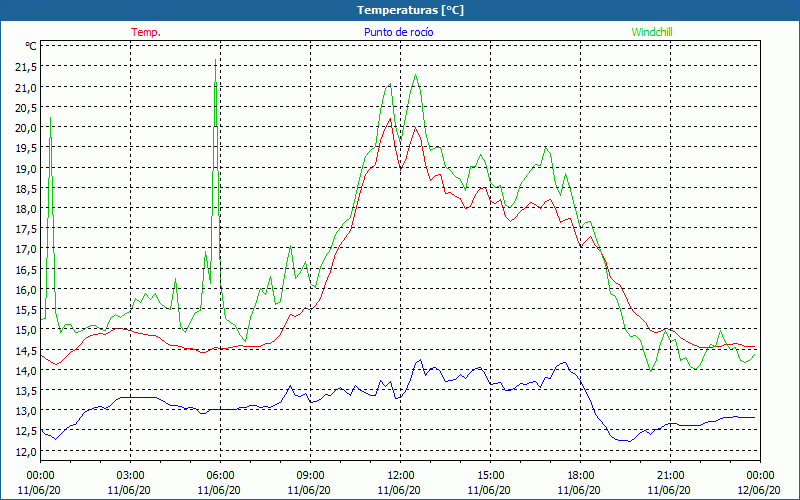This screenshot has width=800, height=500.
Task: Click the 12,0 y-axis value
Action: click(26, 451)
